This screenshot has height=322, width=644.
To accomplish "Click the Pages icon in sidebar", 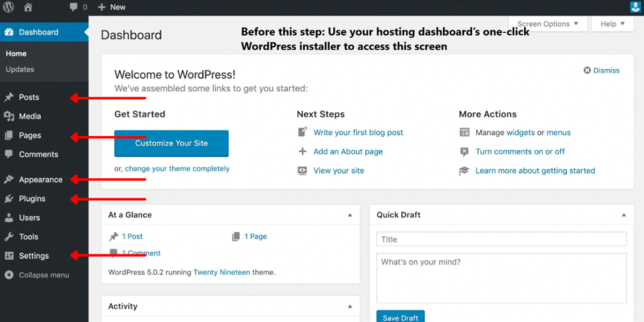I will point(9,135).
